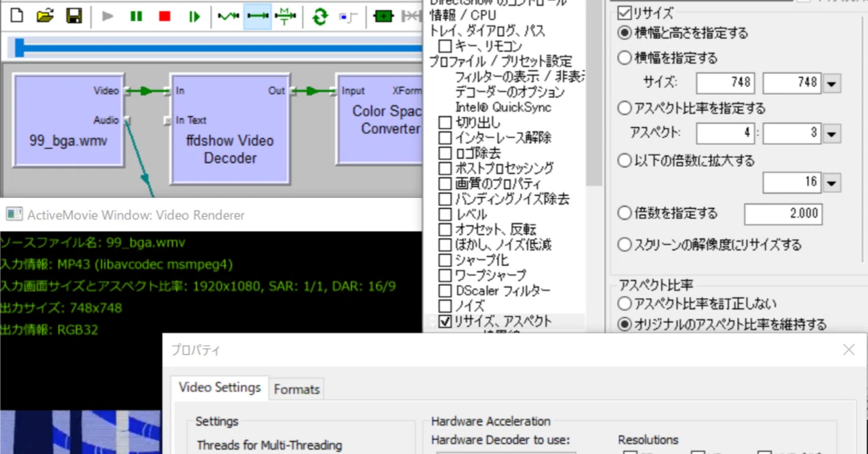The height and width of the screenshot is (454, 868).
Task: Select デコーダーのオプション in the list
Action: tap(510, 92)
